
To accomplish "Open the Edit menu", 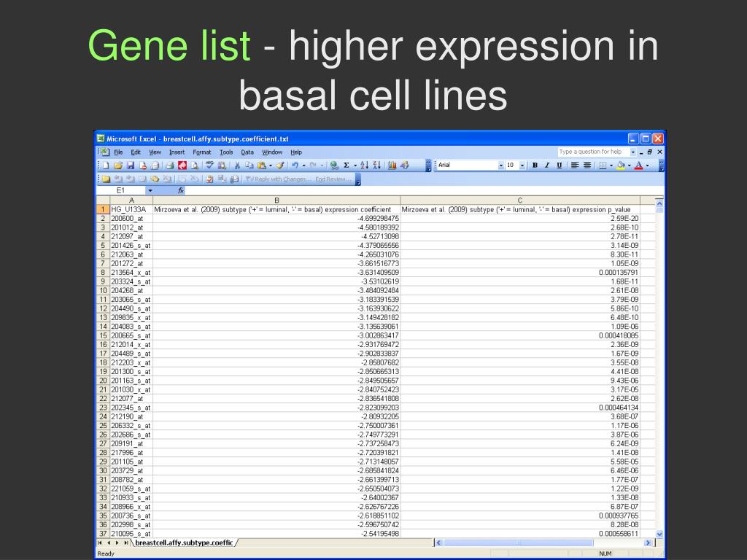I will click(x=136, y=152).
